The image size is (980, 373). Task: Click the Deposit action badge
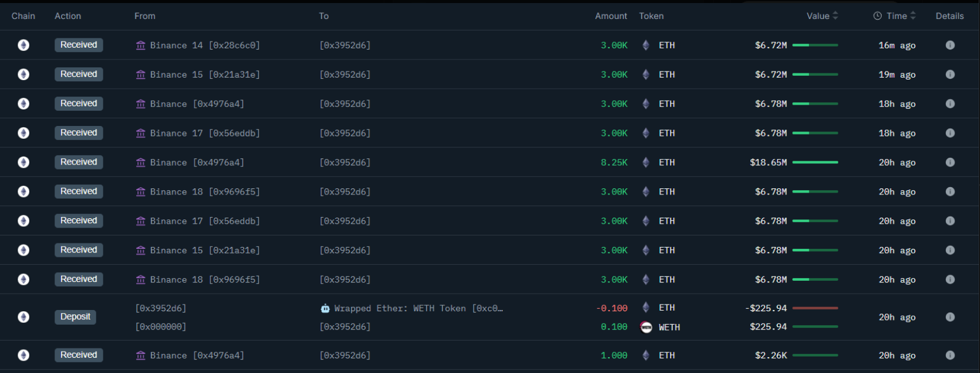pos(75,317)
